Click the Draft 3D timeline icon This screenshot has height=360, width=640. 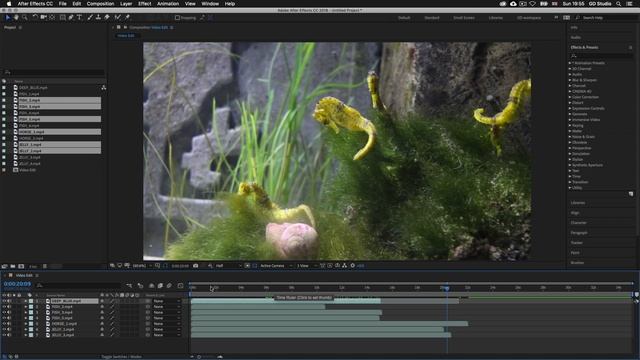140,286
